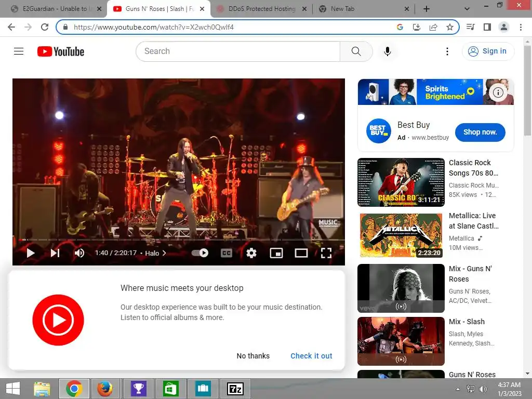Open the YouTube guide hamburger menu
The height and width of the screenshot is (399, 532).
point(19,51)
